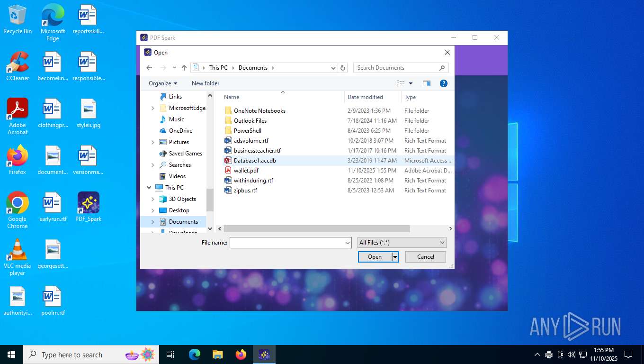This screenshot has height=364, width=644.
Task: Select the VLC media player desktop shortcut
Action: (x=18, y=257)
